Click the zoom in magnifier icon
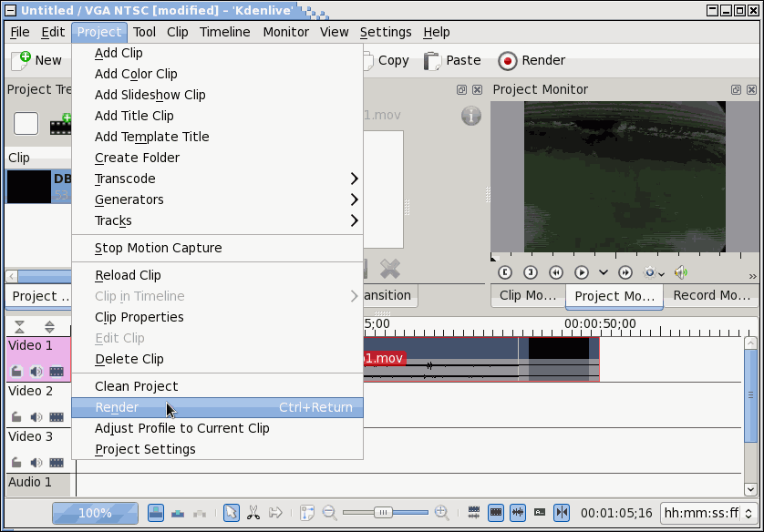The width and height of the screenshot is (764, 532). [441, 513]
